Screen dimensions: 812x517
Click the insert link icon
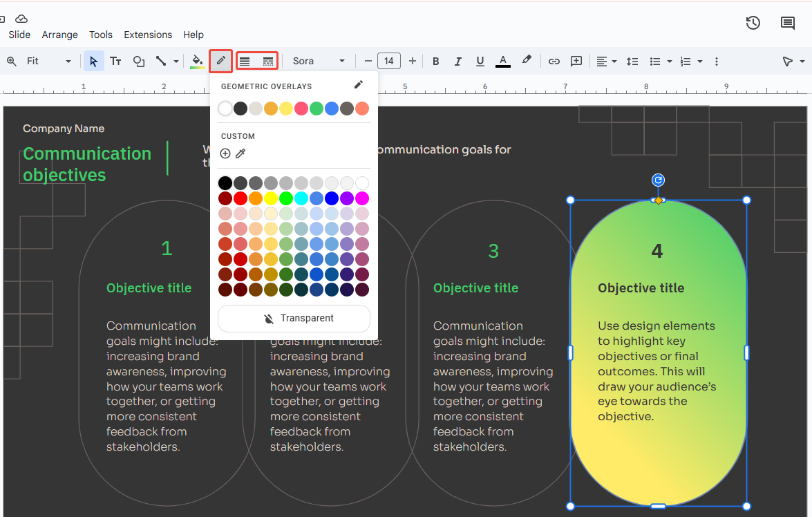point(554,62)
